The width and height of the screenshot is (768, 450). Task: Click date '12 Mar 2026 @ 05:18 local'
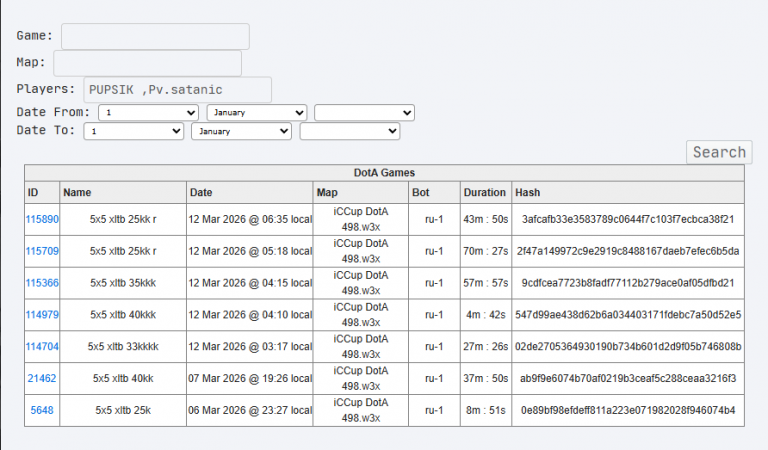coord(250,251)
